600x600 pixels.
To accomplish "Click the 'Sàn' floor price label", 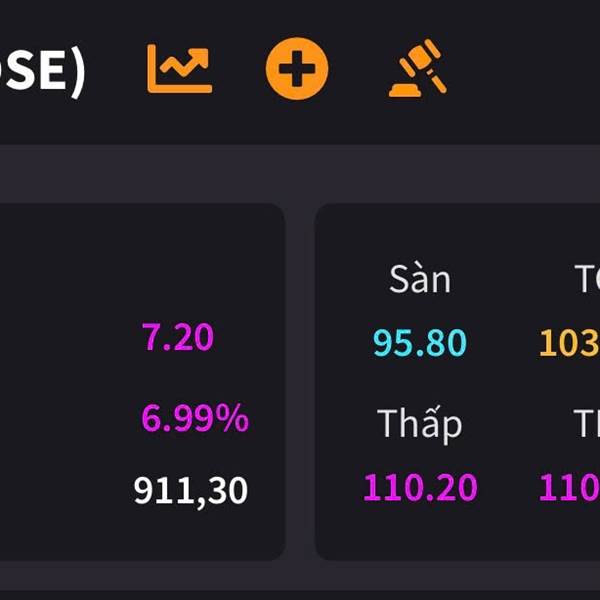I will (x=420, y=280).
